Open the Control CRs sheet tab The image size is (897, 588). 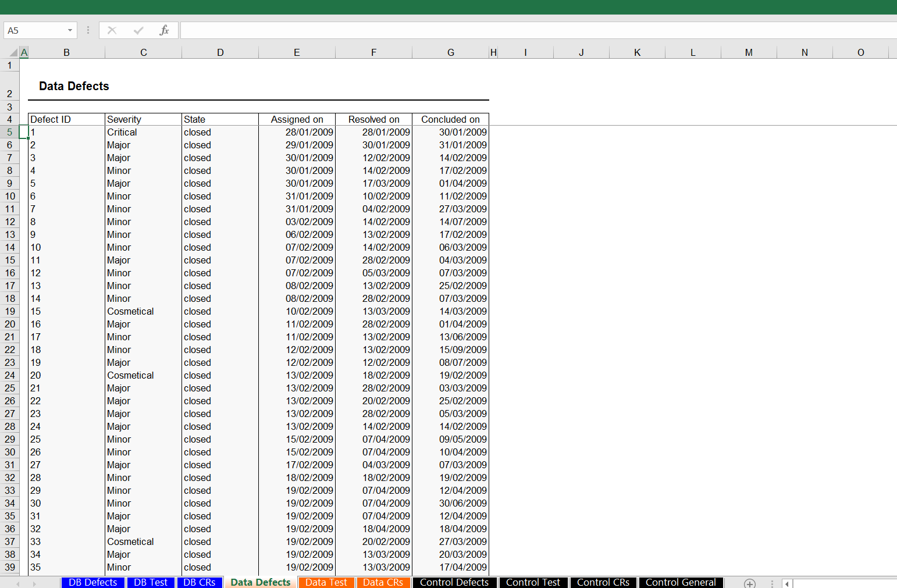click(603, 582)
